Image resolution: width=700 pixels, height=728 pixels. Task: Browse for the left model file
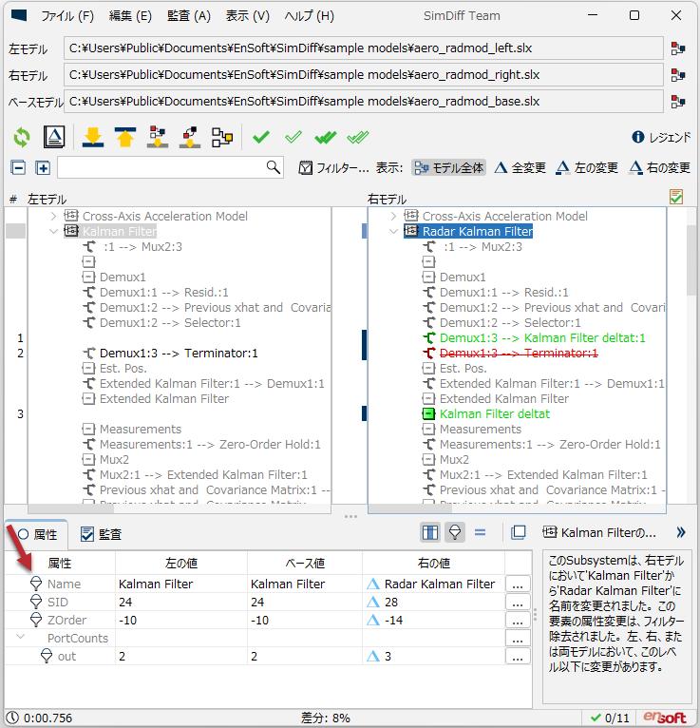click(678, 48)
